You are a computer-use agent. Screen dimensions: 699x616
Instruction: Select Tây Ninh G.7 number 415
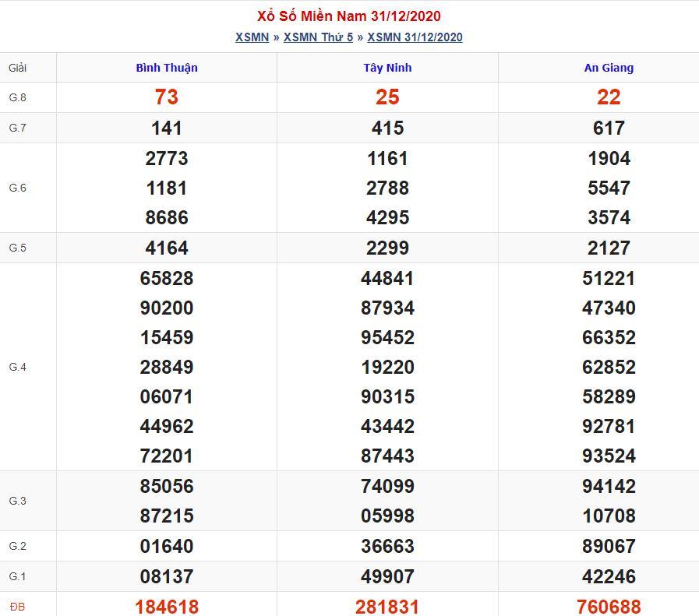tap(387, 128)
